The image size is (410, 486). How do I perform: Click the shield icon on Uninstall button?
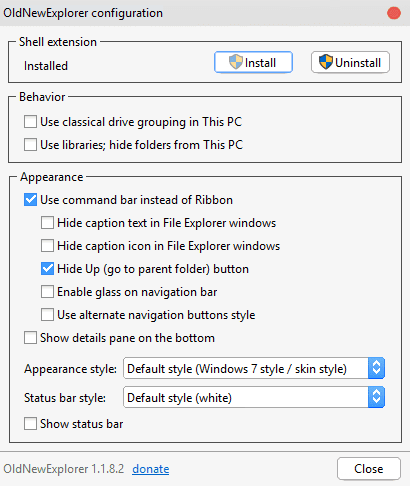tap(326, 62)
